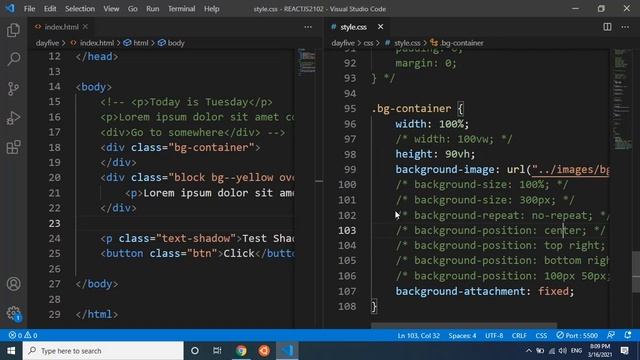Image resolution: width=640 pixels, height=360 pixels.
Task: Open the Go menu
Action: click(x=133, y=9)
